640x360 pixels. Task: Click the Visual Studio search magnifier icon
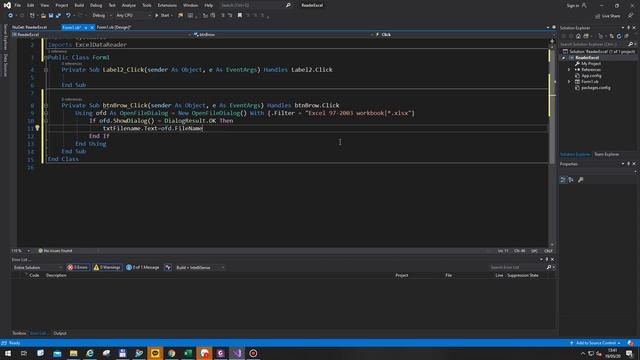pos(288,5)
